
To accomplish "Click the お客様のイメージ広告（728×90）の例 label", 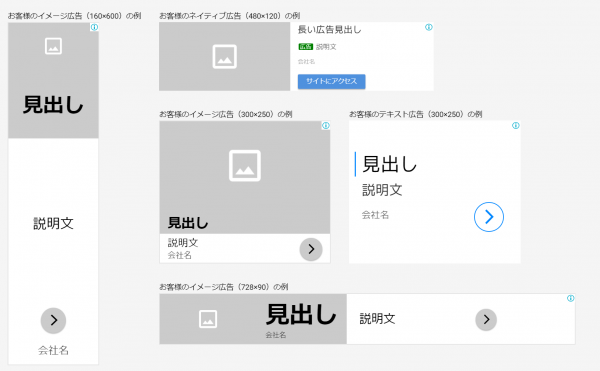I will (224, 287).
